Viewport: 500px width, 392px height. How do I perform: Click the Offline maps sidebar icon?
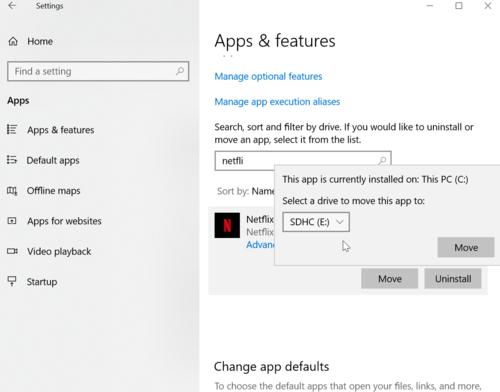click(x=12, y=191)
